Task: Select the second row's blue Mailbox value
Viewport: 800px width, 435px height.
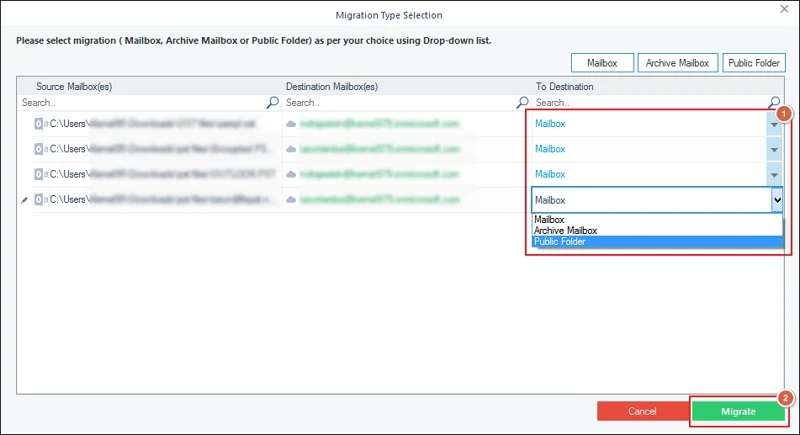Action: click(550, 149)
